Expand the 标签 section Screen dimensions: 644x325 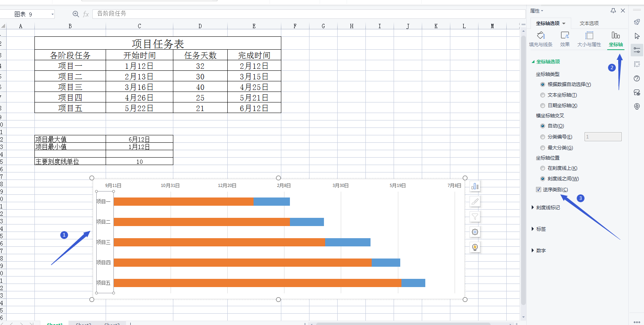pyautogui.click(x=539, y=229)
